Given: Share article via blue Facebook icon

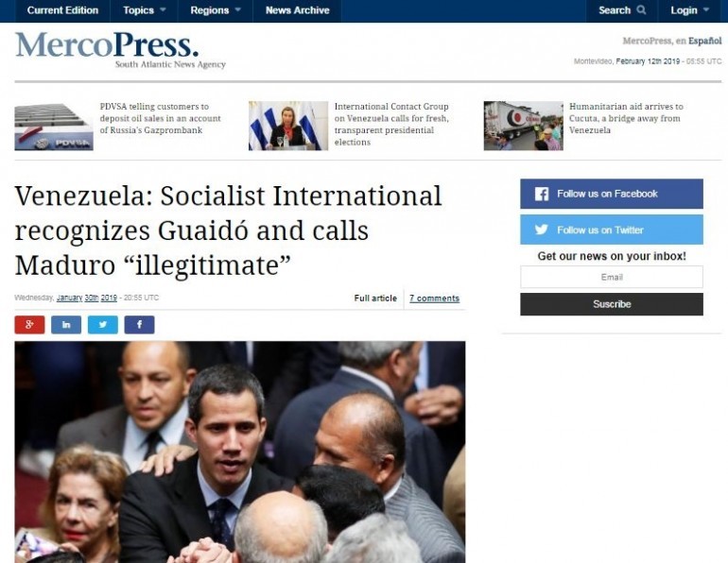Looking at the screenshot, I should [139, 325].
